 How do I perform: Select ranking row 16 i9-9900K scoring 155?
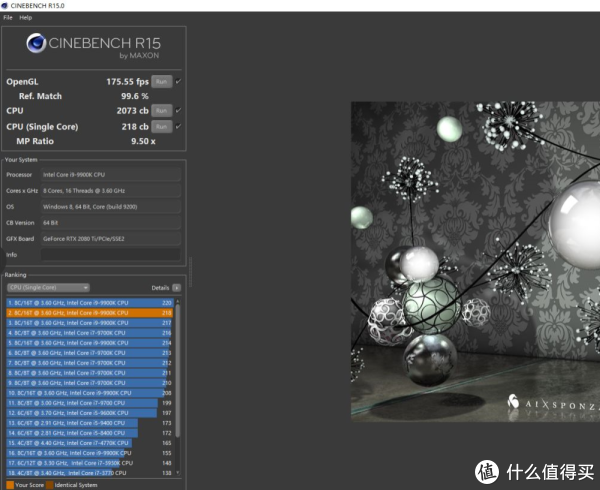(x=90, y=453)
